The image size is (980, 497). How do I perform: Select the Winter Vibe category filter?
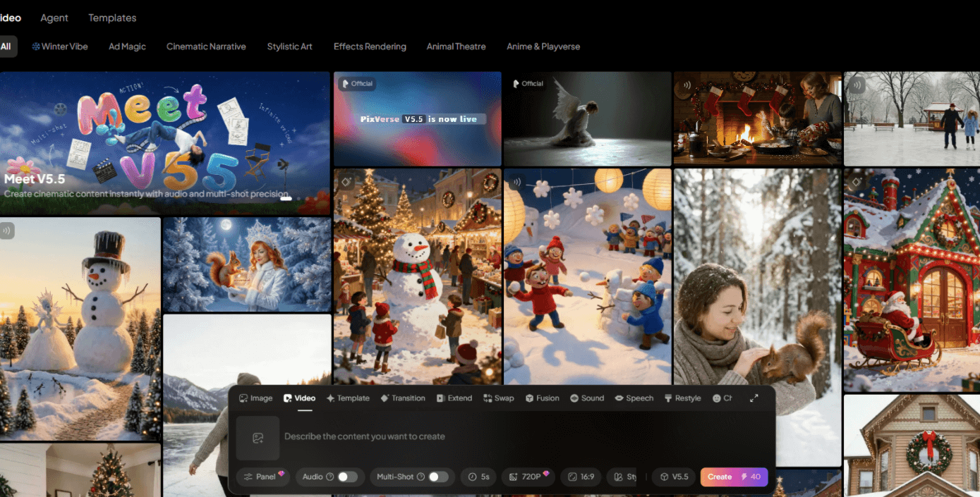(60, 47)
